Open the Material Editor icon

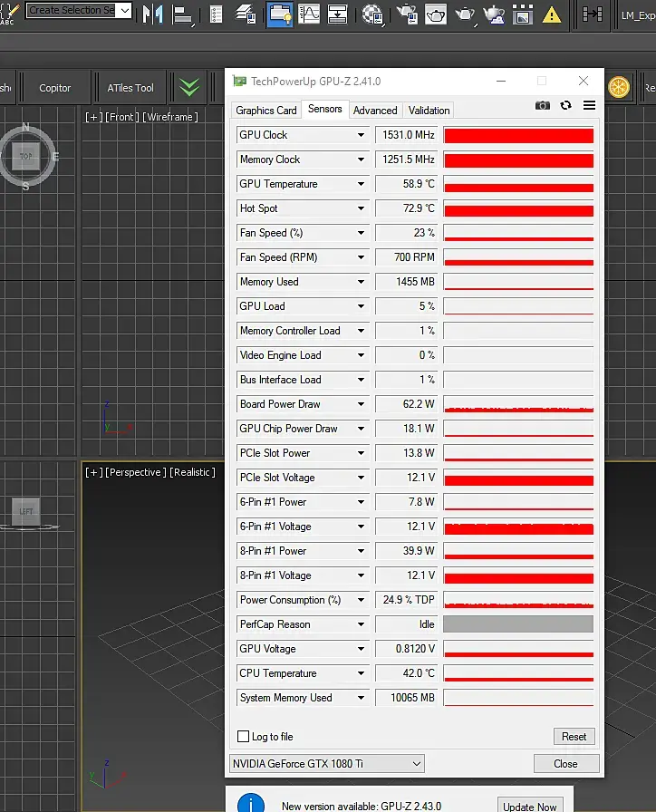point(372,14)
